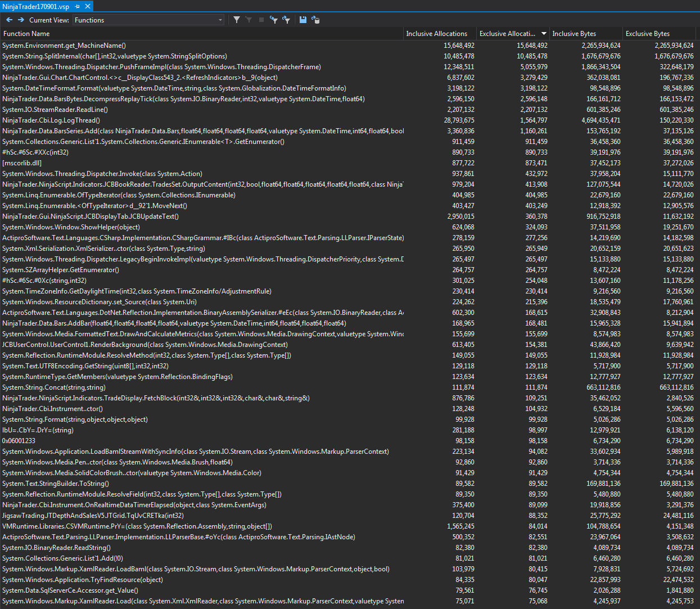Open the Current View Functions dropdown
The width and height of the screenshot is (700, 609).
149,20
